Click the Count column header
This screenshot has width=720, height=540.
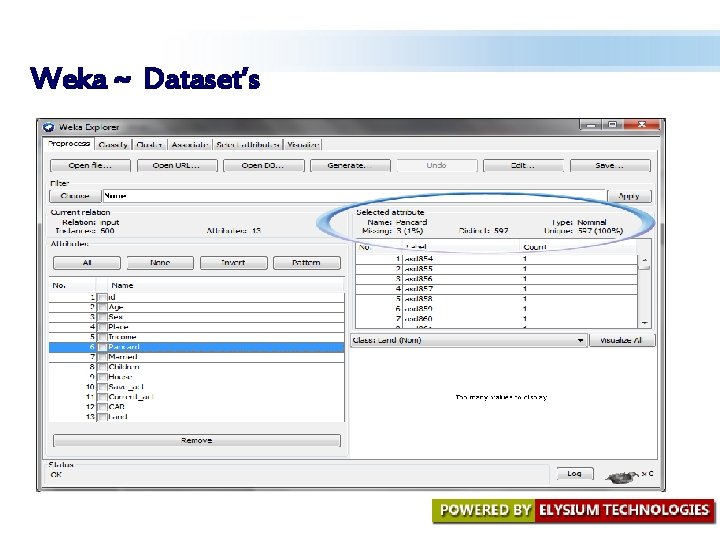(578, 247)
